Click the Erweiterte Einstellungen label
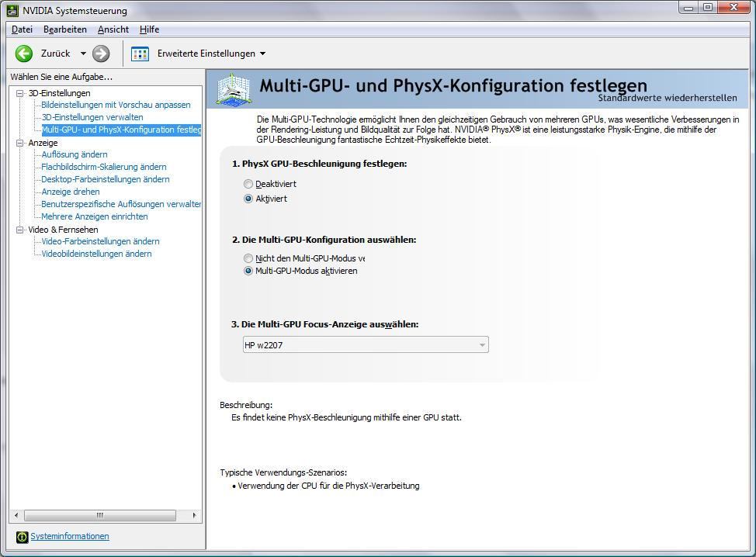The width and height of the screenshot is (756, 557). point(206,54)
